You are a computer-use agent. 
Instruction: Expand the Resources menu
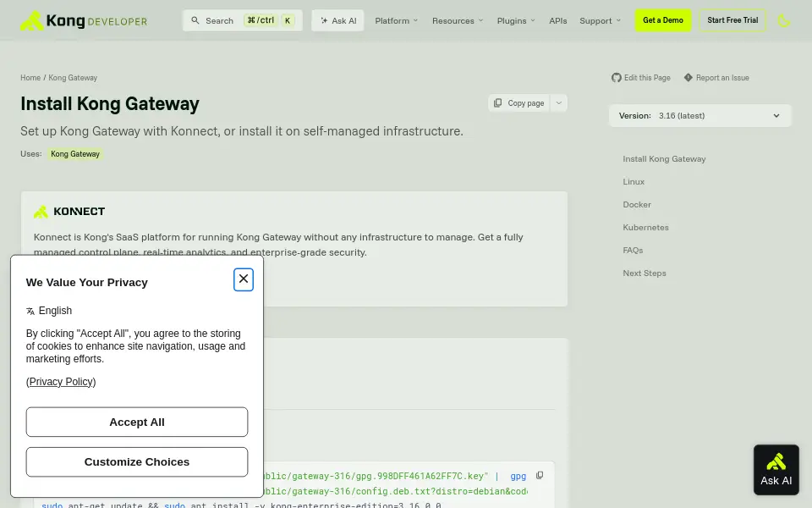coord(458,20)
